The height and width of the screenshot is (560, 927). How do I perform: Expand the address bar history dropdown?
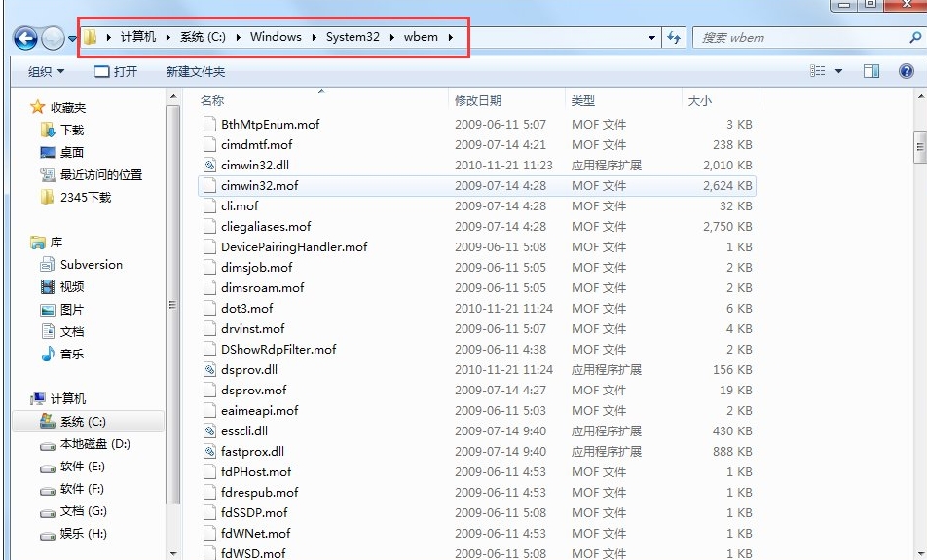point(652,38)
